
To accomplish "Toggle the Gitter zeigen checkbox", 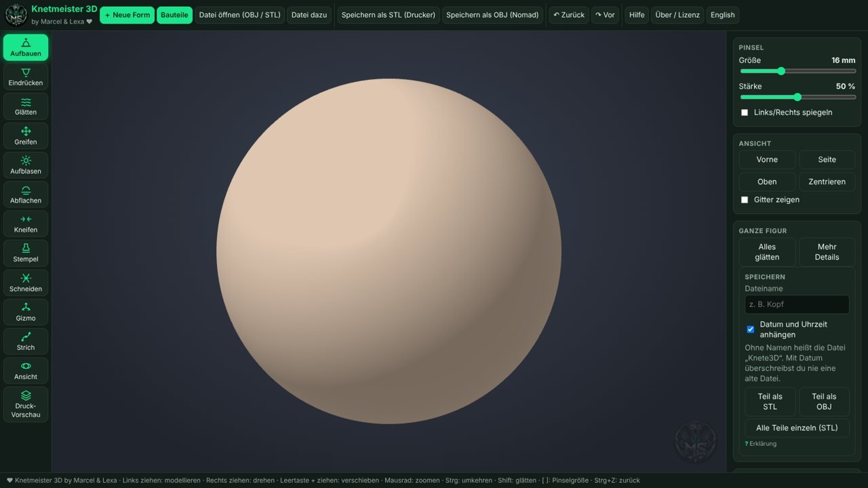I will (x=745, y=200).
